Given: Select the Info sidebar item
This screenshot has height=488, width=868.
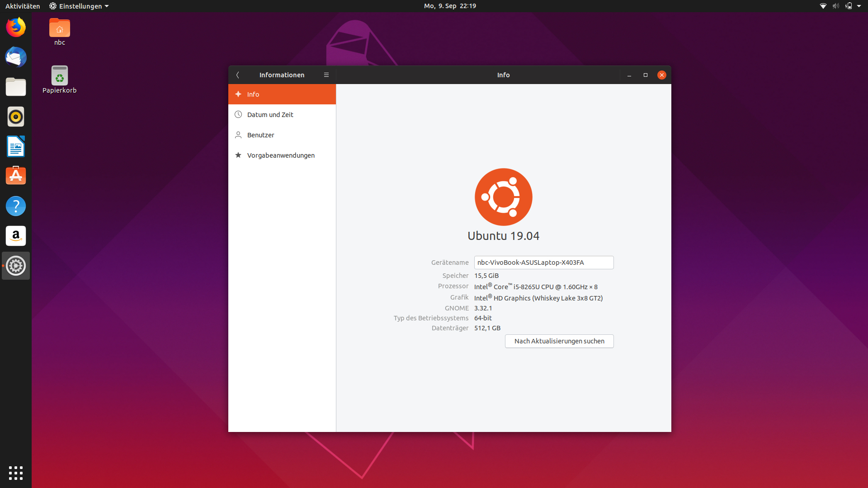Looking at the screenshot, I should click(x=282, y=94).
